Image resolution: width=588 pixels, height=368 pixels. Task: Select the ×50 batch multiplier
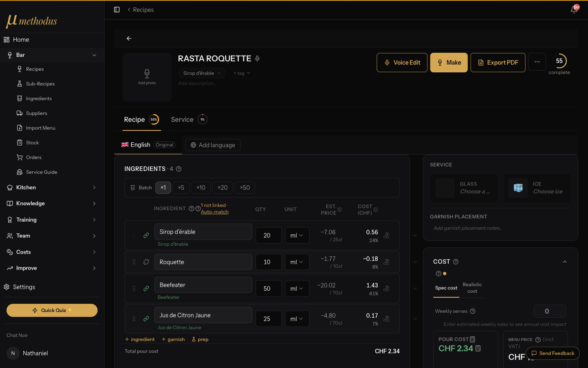point(245,188)
